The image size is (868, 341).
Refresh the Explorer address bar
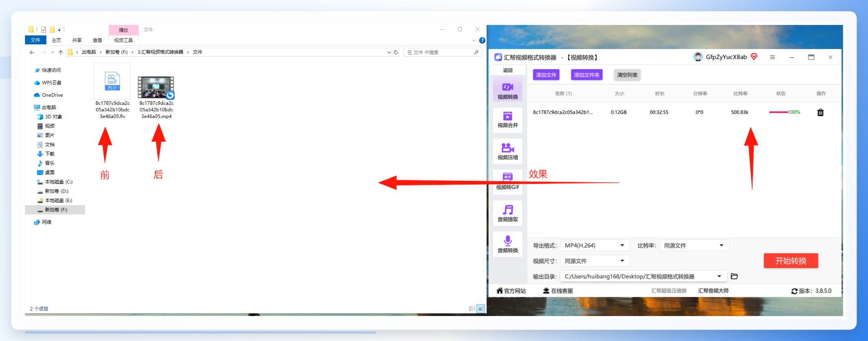point(396,52)
